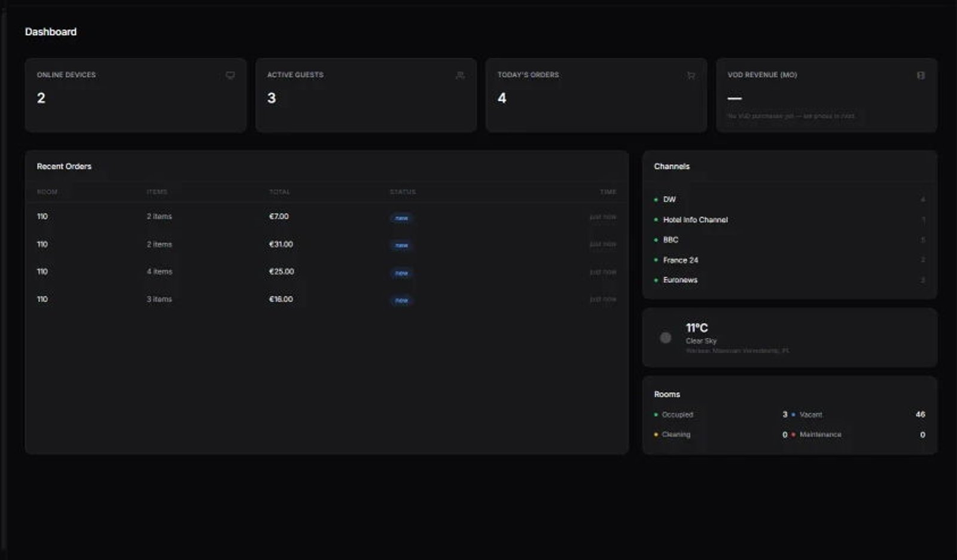Click the €16.00 total cell
Image resolution: width=957 pixels, height=560 pixels.
click(281, 299)
